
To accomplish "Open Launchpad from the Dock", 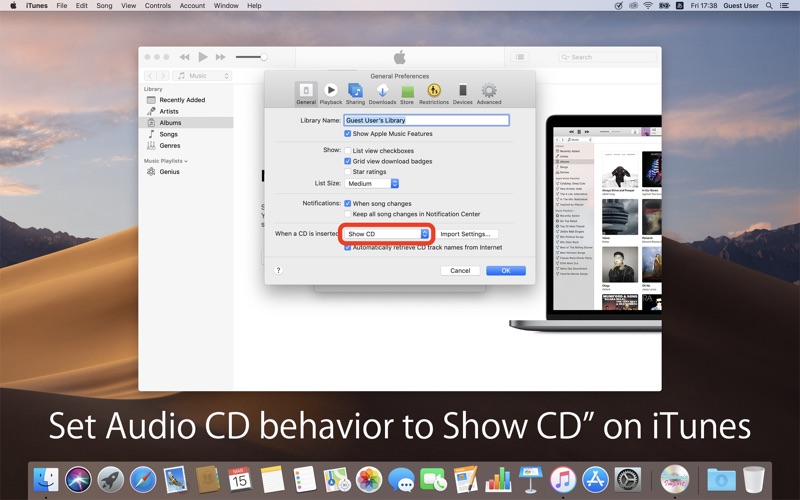I will click(110, 480).
